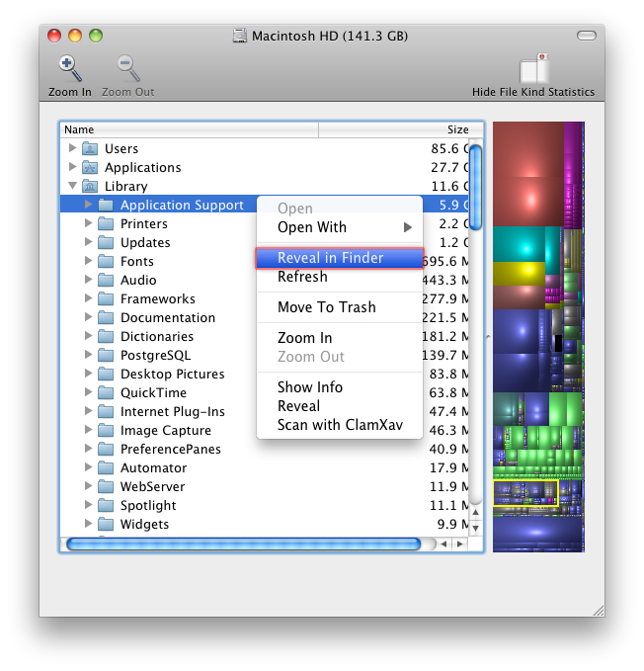Select Scan with ClamXav menu item
644x671 pixels.
(x=340, y=425)
